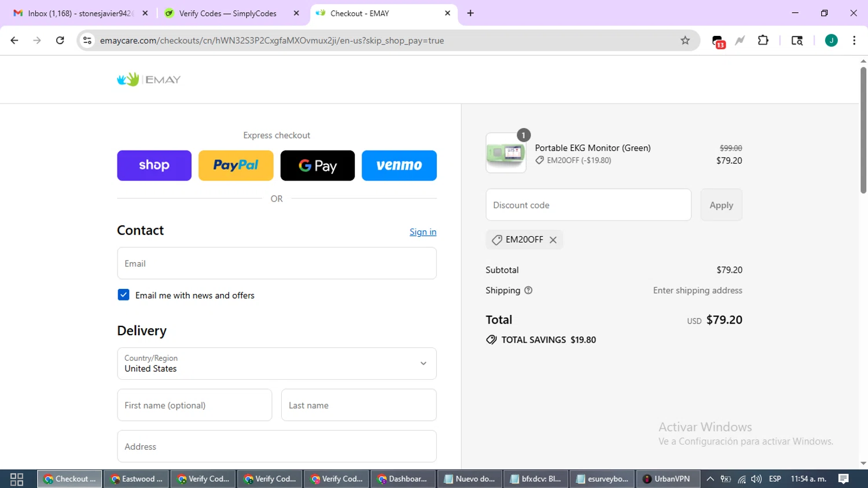Focus the Email input field
The width and height of the screenshot is (868, 488).
click(277, 263)
